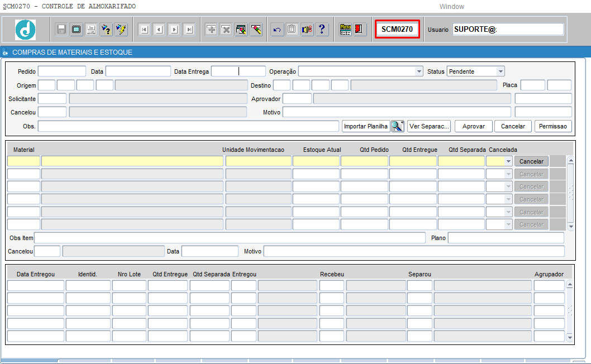Click the exit door icon
The width and height of the screenshot is (591, 364).
[360, 30]
